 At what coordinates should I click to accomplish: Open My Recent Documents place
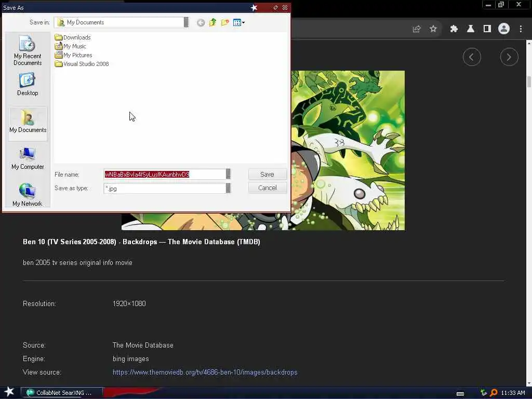pos(28,50)
